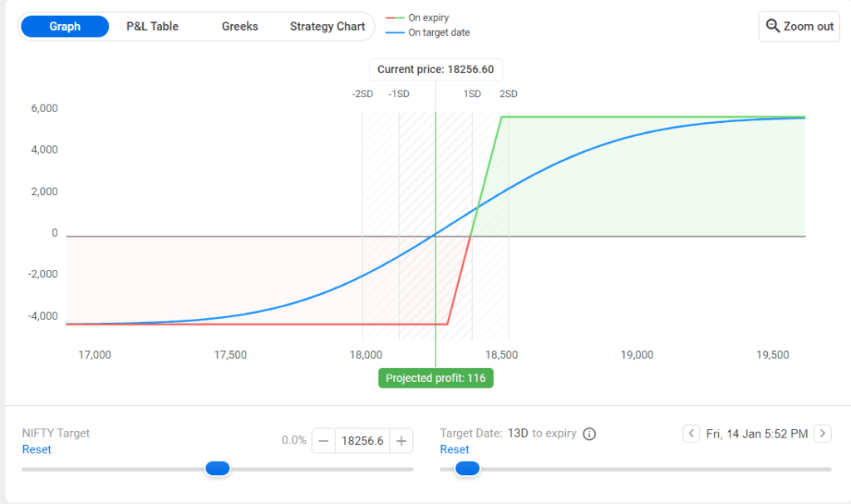
Task: Toggle the On expiry legend line
Action: pyautogui.click(x=428, y=17)
